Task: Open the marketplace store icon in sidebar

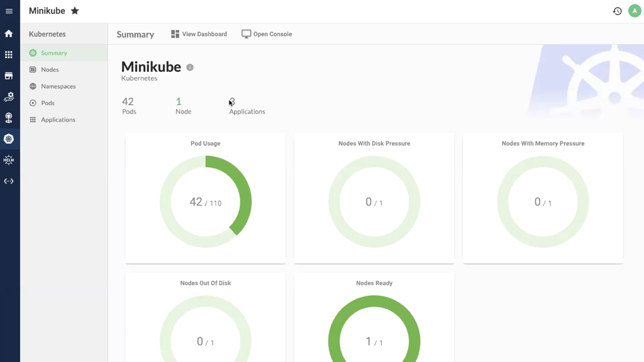Action: pos(9,76)
